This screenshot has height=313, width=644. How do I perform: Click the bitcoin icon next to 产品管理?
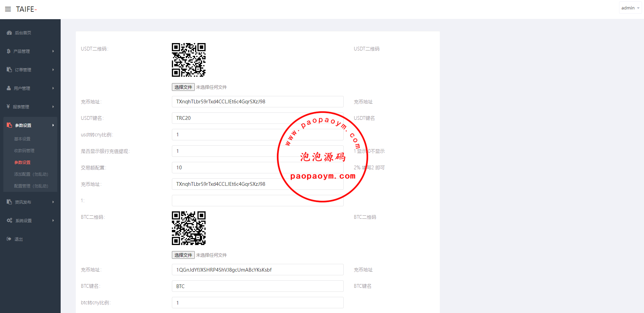point(9,51)
